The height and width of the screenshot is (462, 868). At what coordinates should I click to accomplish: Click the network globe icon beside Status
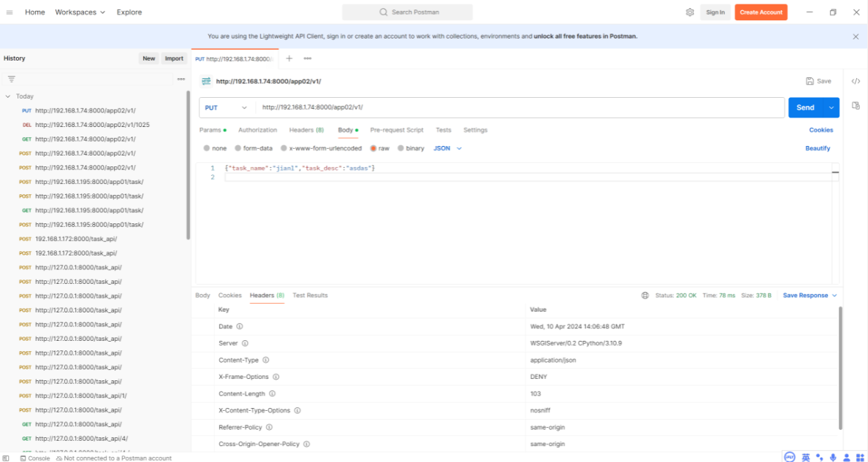645,296
